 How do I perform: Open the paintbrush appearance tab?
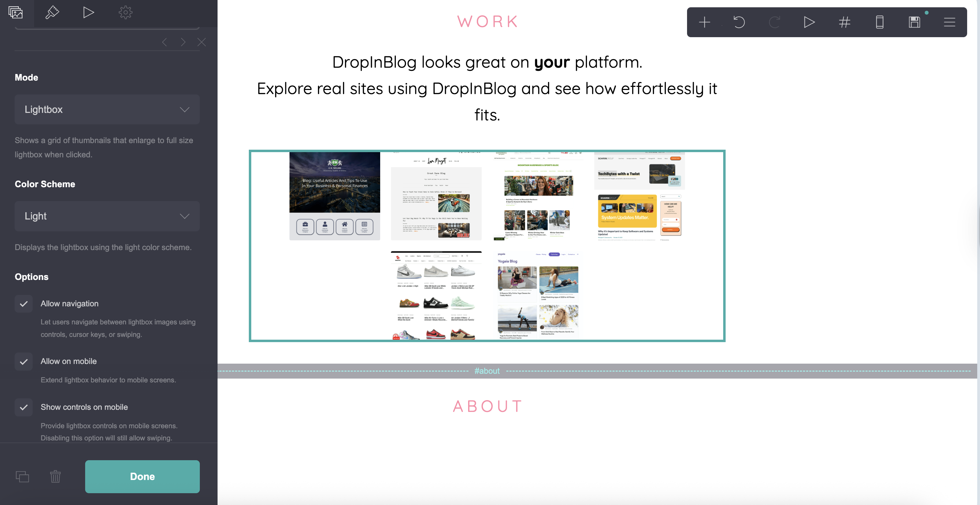52,13
